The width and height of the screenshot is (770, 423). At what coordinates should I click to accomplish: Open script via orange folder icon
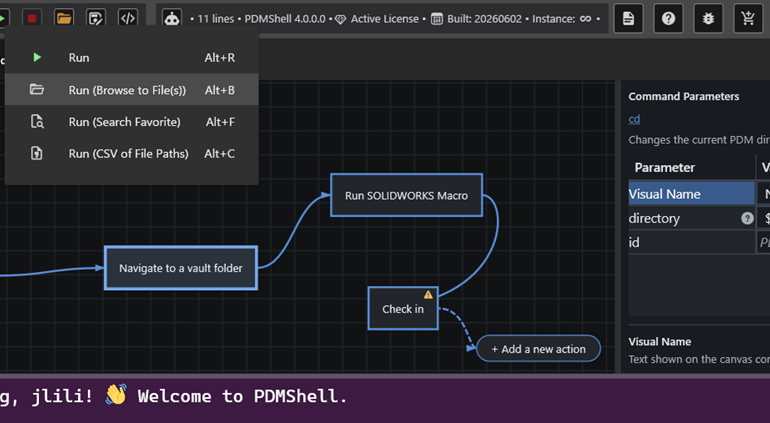tap(64, 19)
